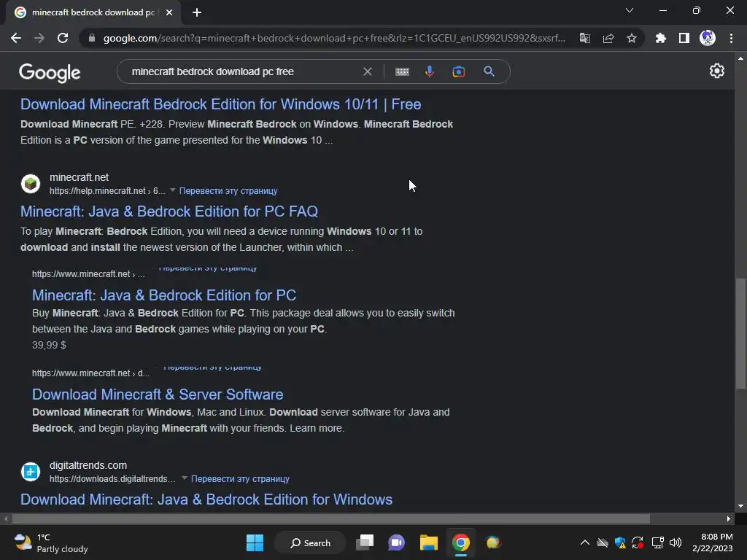Image resolution: width=747 pixels, height=560 pixels.
Task: Click the horizontal scrollbar thumb
Action: pyautogui.click(x=331, y=518)
